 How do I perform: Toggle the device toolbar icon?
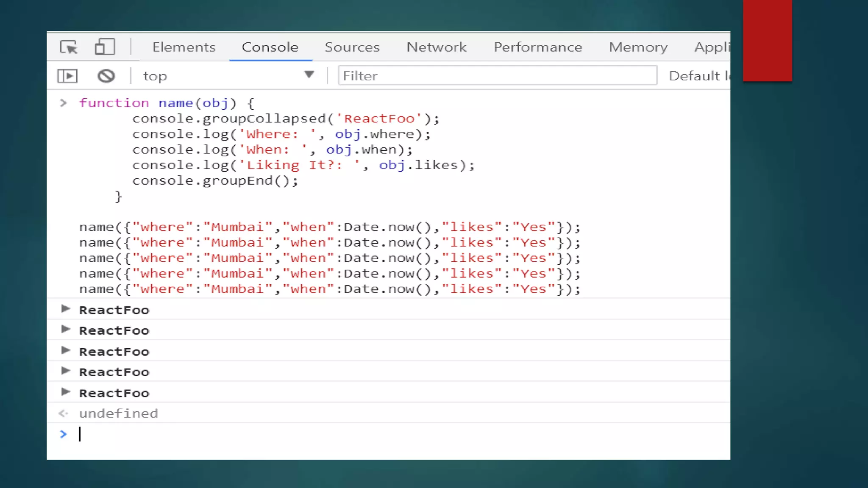[104, 47]
